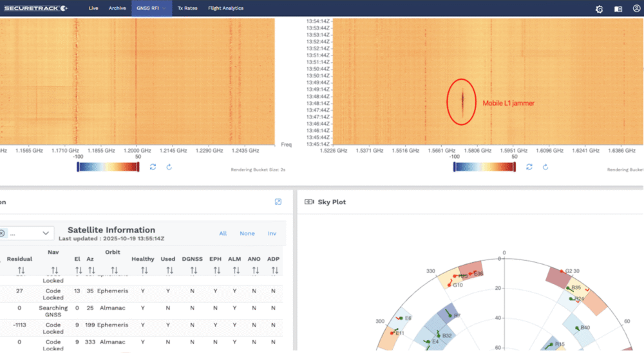Expand the GNSS RFI menu arrow
Viewport: 644px width, 353px height.
point(164,8)
